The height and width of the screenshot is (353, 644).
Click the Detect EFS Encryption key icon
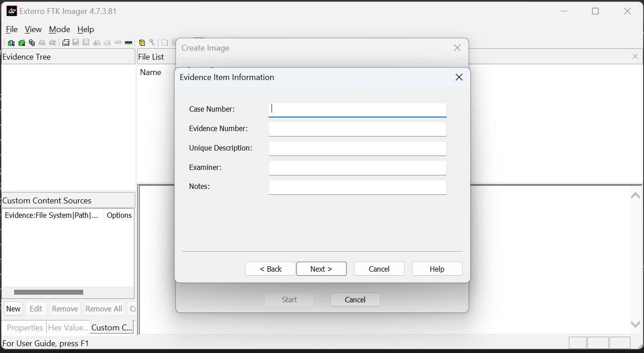coord(152,42)
